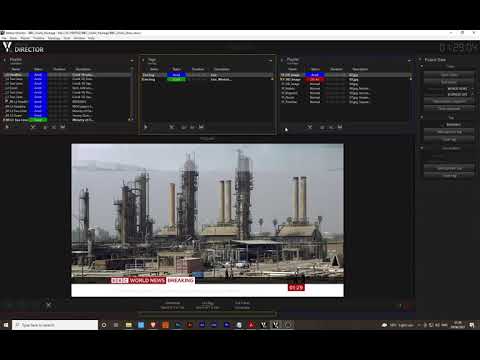Open Task View from the taskbar
Screen dimensions: 480x360
click(x=116, y=325)
